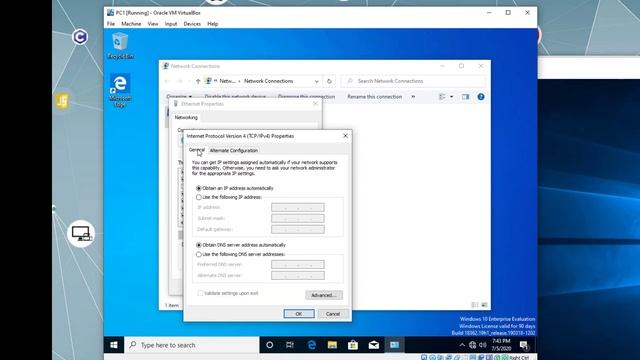Open VirtualBox View menu
This screenshot has width=640, height=360.
[x=153, y=24]
